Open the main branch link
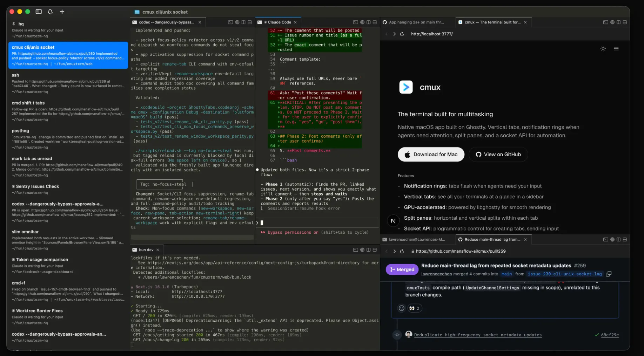Screen dimensions: 644x356 [x=507, y=274]
